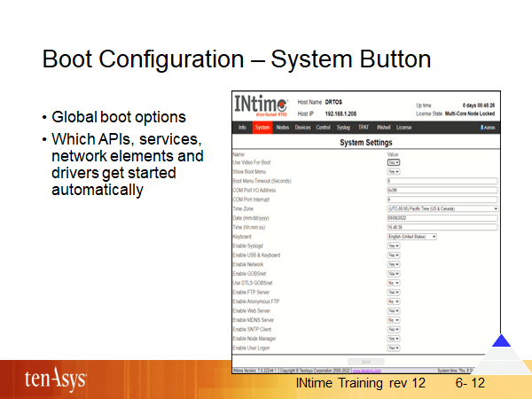Viewport: 532px width, 399px height.
Task: Switch to the Nodes tab
Action: (282, 128)
